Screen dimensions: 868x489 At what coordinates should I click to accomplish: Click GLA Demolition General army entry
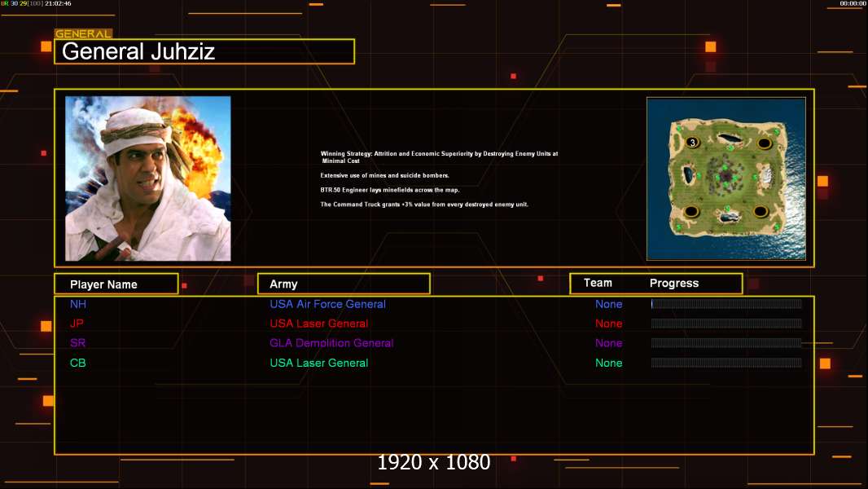(x=331, y=343)
